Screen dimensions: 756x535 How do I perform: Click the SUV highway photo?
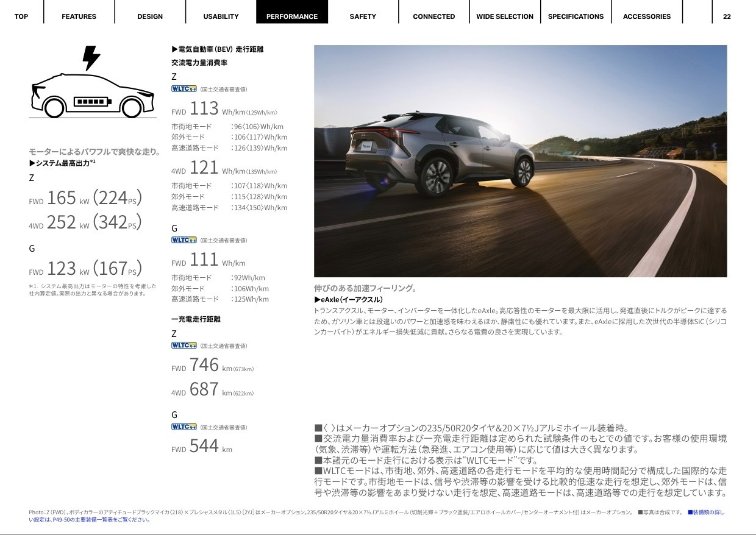click(x=520, y=161)
